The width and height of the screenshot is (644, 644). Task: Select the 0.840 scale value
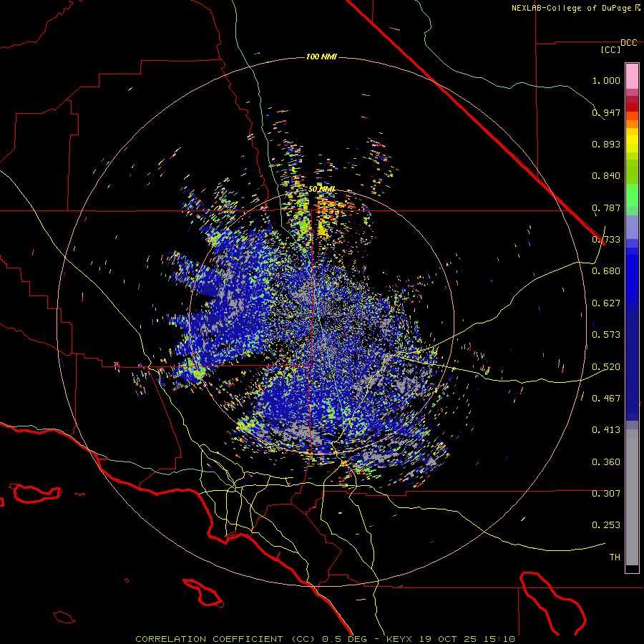(x=606, y=176)
